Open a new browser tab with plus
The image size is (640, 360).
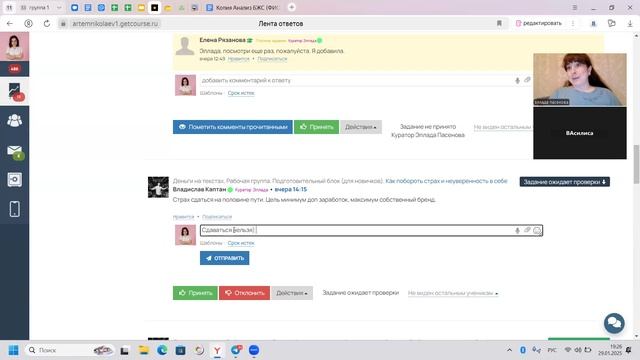(291, 7)
